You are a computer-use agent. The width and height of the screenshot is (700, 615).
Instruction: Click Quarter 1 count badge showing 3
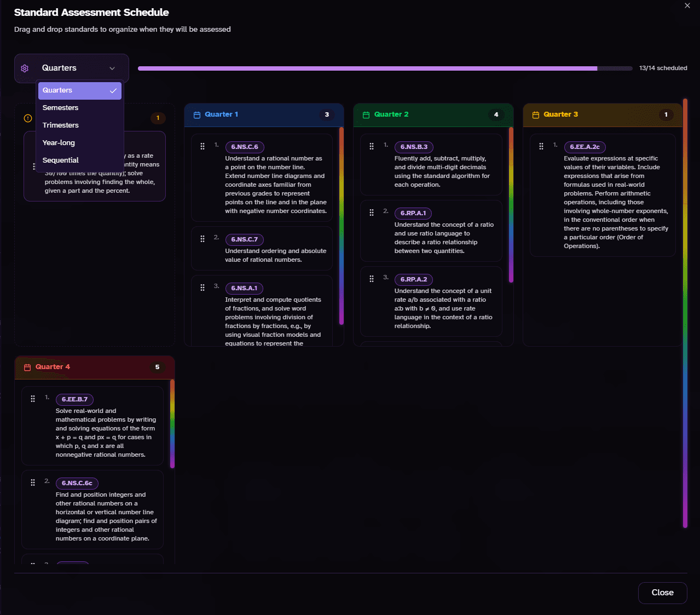pyautogui.click(x=327, y=115)
